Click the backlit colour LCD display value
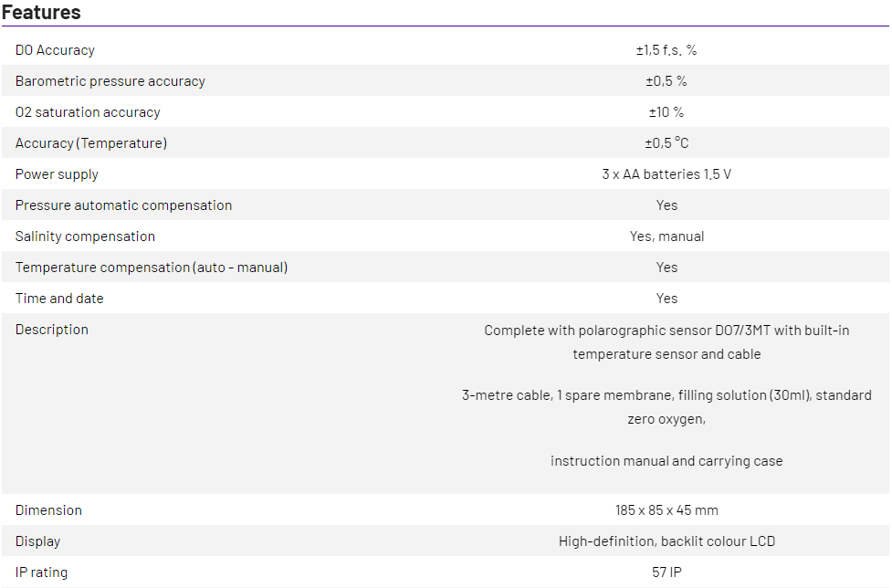This screenshot has height=588, width=892. [666, 541]
